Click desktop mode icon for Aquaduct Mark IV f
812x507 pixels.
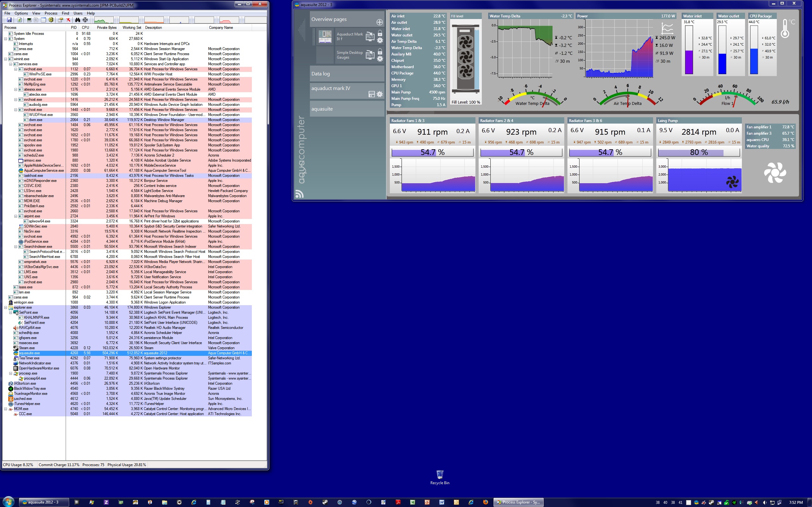(x=370, y=36)
